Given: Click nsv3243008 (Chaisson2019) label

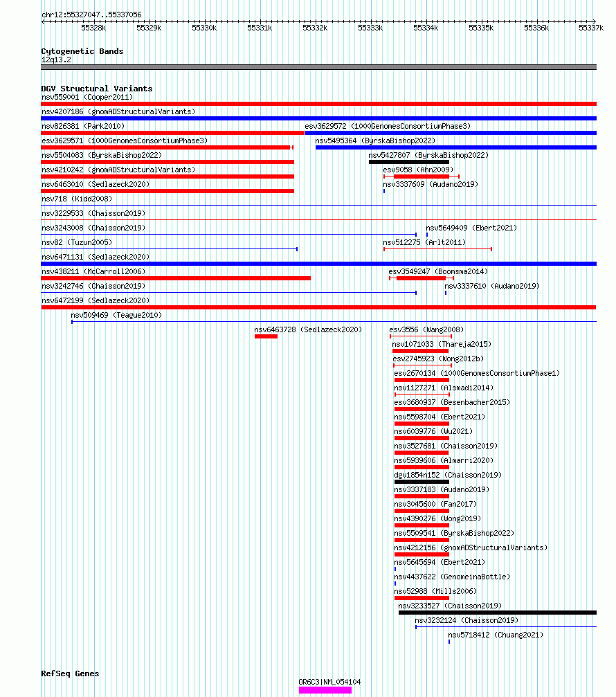Looking at the screenshot, I should (93, 228).
